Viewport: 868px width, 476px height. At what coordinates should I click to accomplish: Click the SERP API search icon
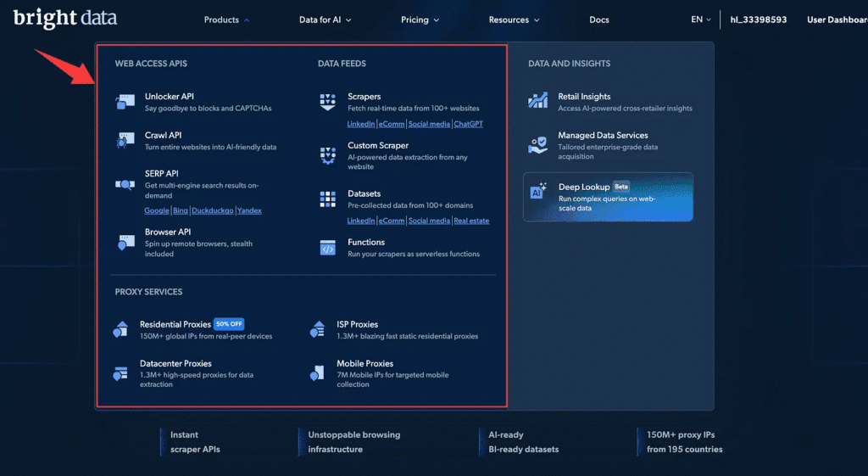click(x=125, y=184)
